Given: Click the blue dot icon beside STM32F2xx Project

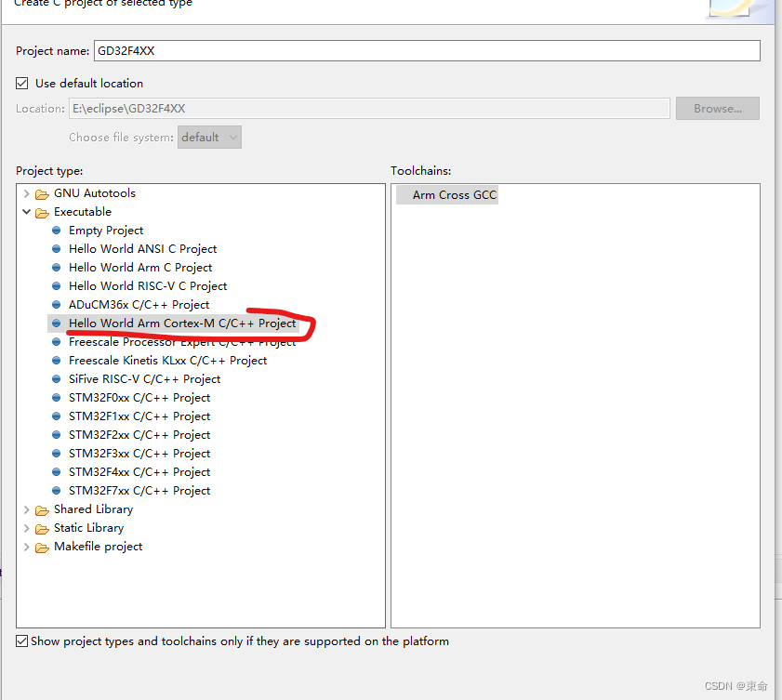Looking at the screenshot, I should pyautogui.click(x=57, y=435).
